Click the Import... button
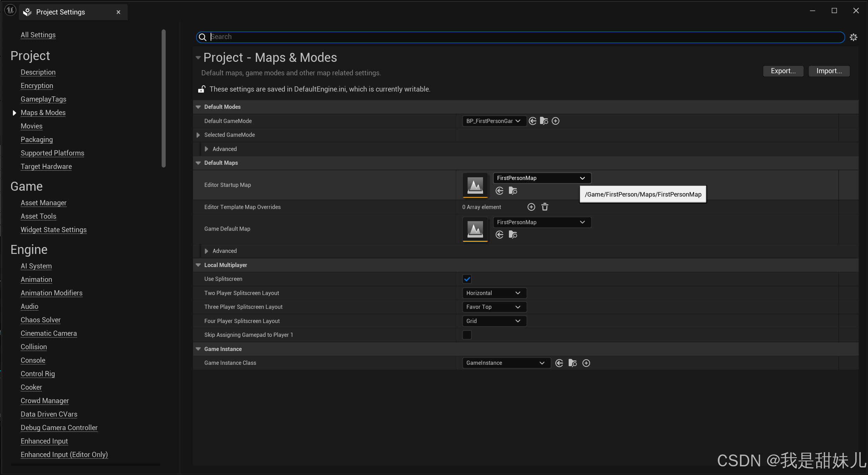868x475 pixels. coord(829,71)
